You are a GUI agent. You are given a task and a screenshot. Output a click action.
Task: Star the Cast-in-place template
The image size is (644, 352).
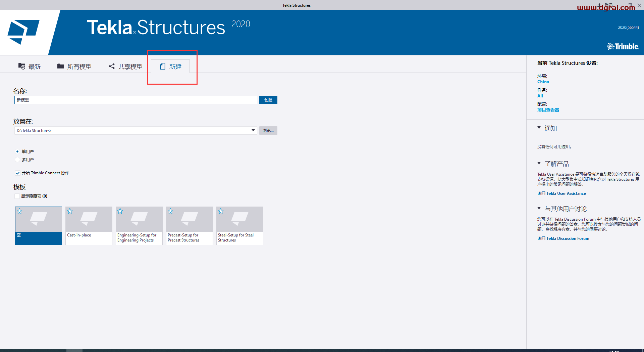[70, 211]
